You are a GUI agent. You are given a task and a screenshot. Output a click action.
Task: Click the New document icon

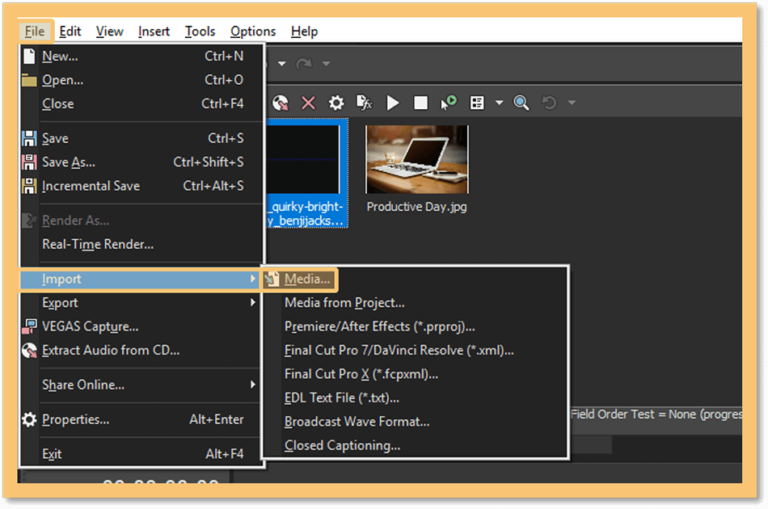(29, 56)
